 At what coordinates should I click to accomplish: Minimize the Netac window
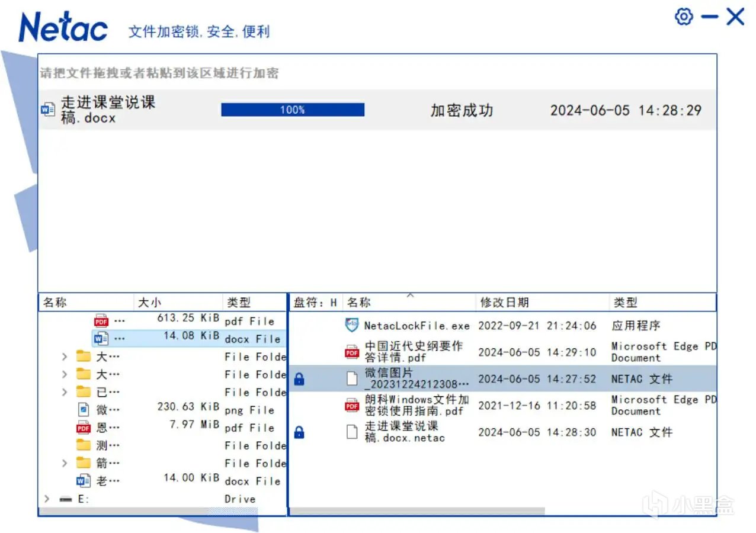click(x=709, y=17)
